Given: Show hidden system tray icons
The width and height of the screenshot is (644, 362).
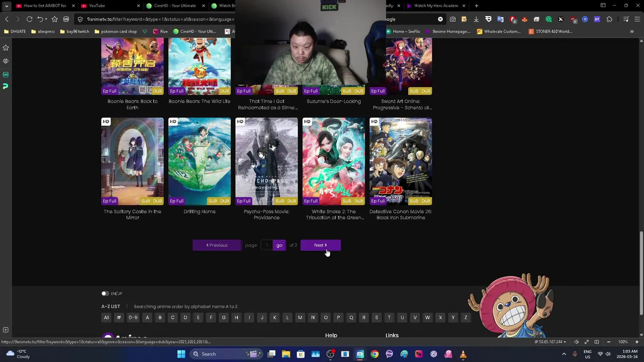Looking at the screenshot, I should coord(564,354).
